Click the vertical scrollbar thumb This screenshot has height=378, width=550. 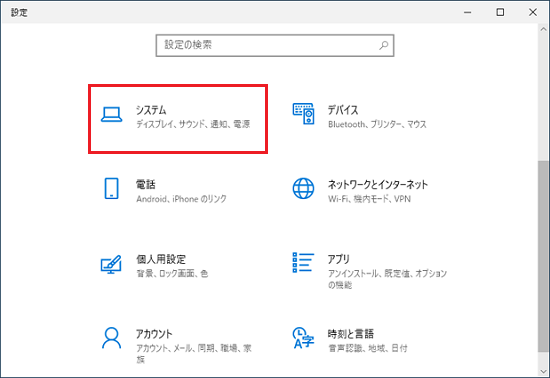coord(543,256)
